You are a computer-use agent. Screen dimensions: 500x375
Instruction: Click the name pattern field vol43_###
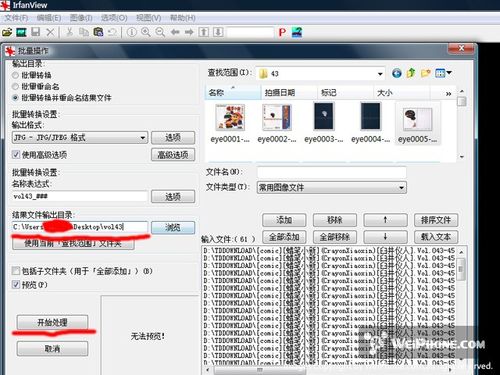[x=80, y=196]
